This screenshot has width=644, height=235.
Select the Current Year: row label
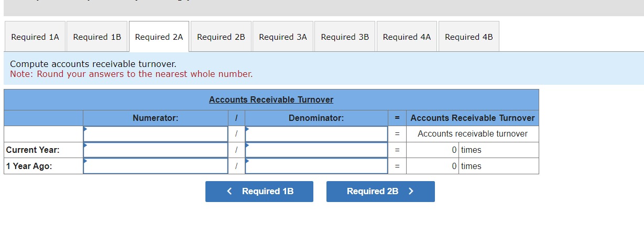(32, 150)
